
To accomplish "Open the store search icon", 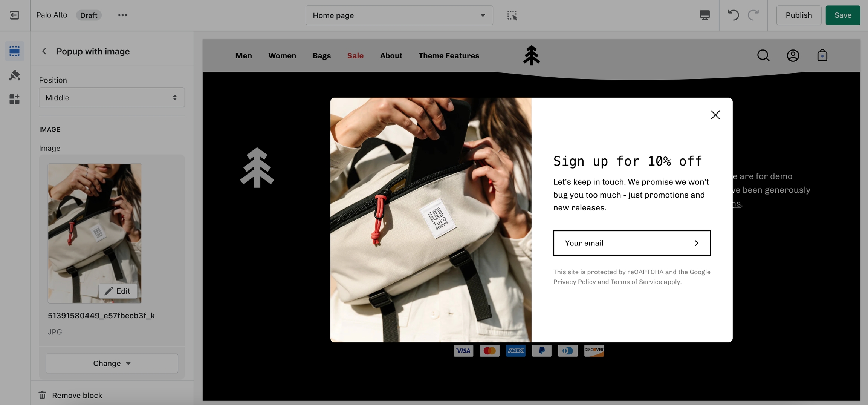I will click(763, 55).
